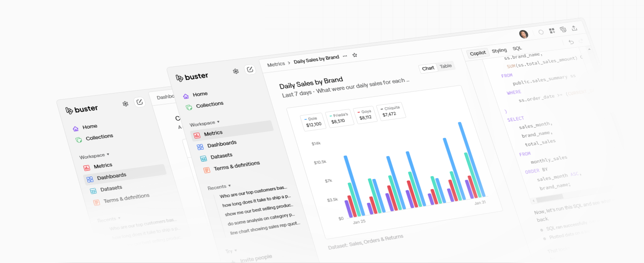Switch to Table view toggle
The height and width of the screenshot is (263, 644).
446,66
